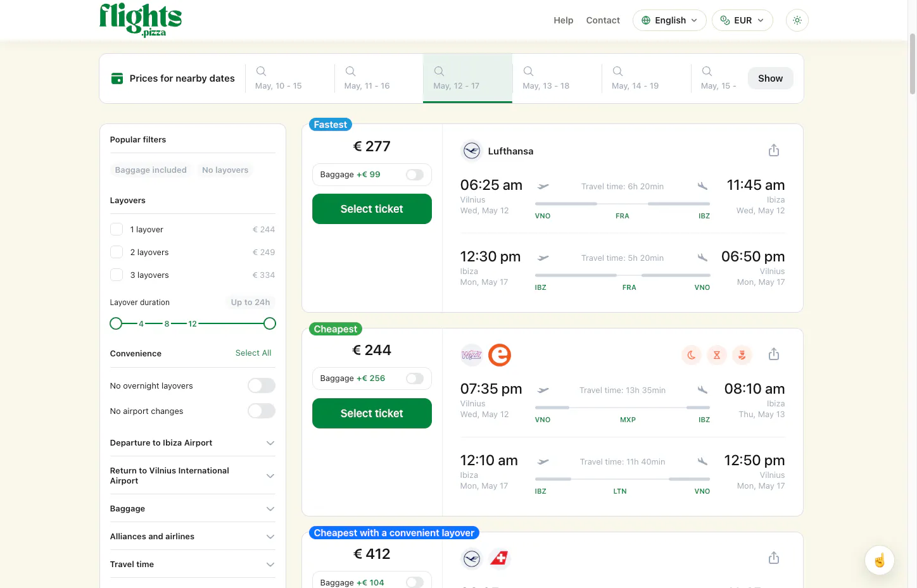
Task: Click the Swiss airline logo in €412 card
Action: [500, 559]
